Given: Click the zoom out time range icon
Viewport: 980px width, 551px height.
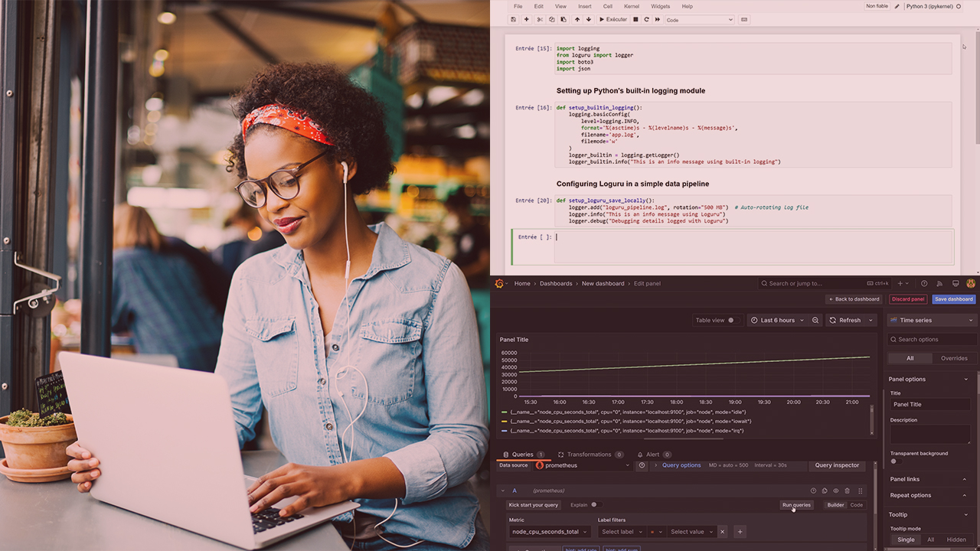Looking at the screenshot, I should [815, 320].
